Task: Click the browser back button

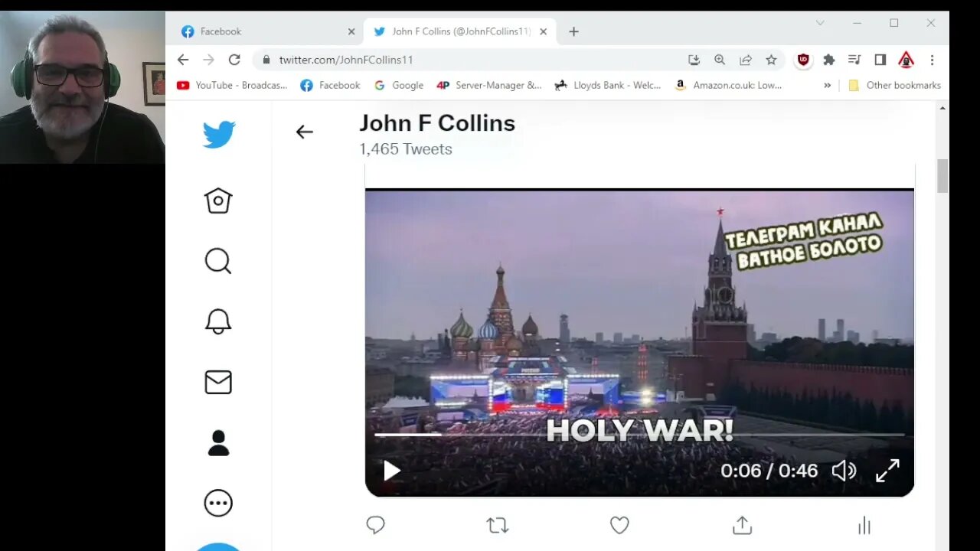Action: (x=182, y=60)
